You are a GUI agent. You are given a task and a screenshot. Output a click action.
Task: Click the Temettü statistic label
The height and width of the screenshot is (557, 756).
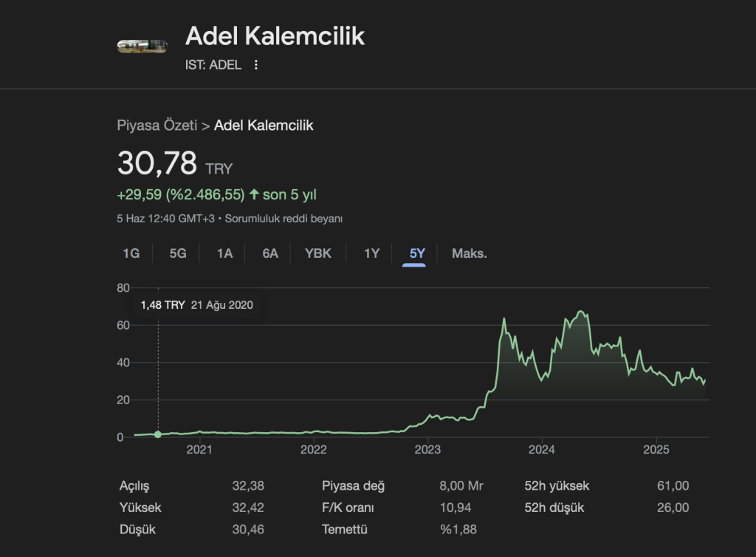pos(345,530)
